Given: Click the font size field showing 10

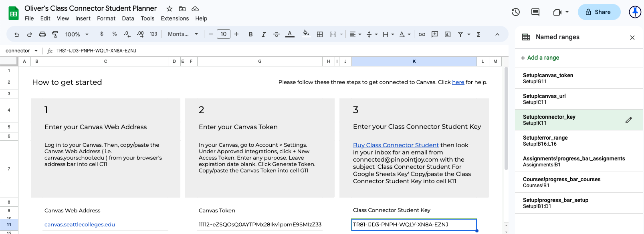Looking at the screenshot, I should (x=224, y=34).
